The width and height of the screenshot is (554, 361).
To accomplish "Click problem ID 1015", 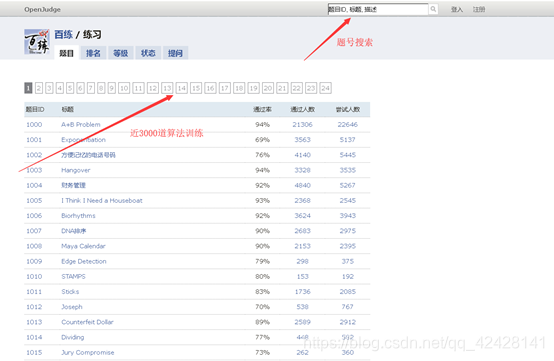I will pos(34,353).
